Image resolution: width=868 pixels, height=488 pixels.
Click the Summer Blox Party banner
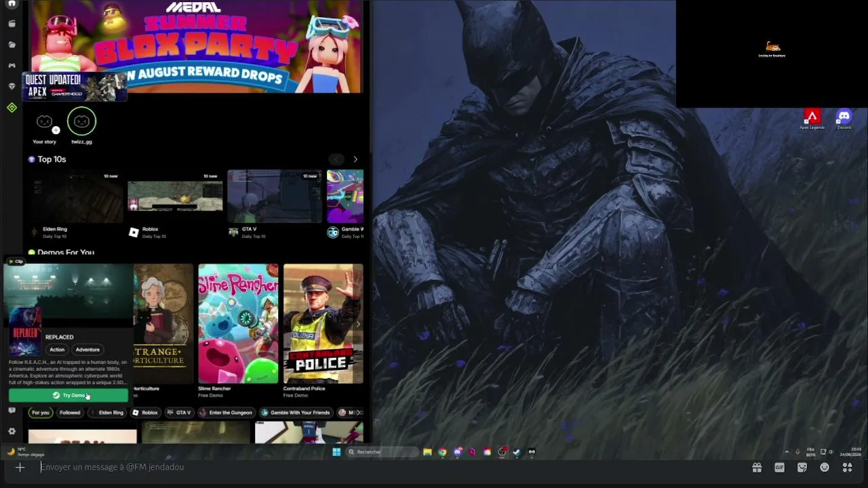(x=197, y=46)
